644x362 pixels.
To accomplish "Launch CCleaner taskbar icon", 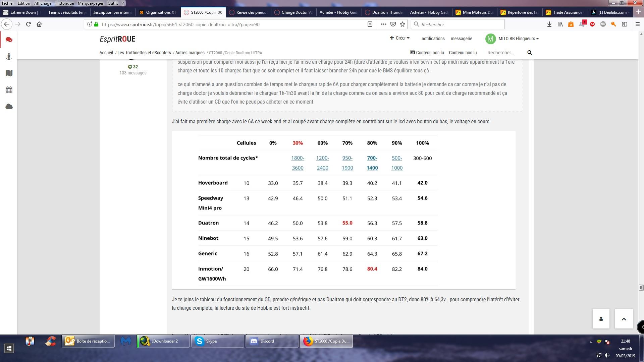I will point(51,341).
